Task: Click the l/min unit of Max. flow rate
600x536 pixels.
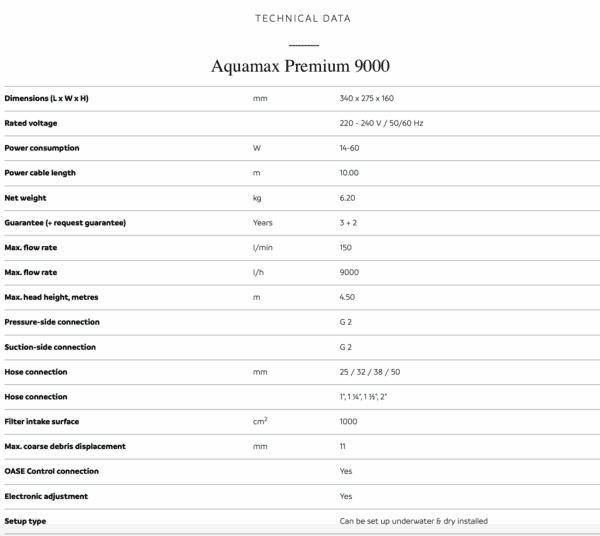Action: coord(262,248)
